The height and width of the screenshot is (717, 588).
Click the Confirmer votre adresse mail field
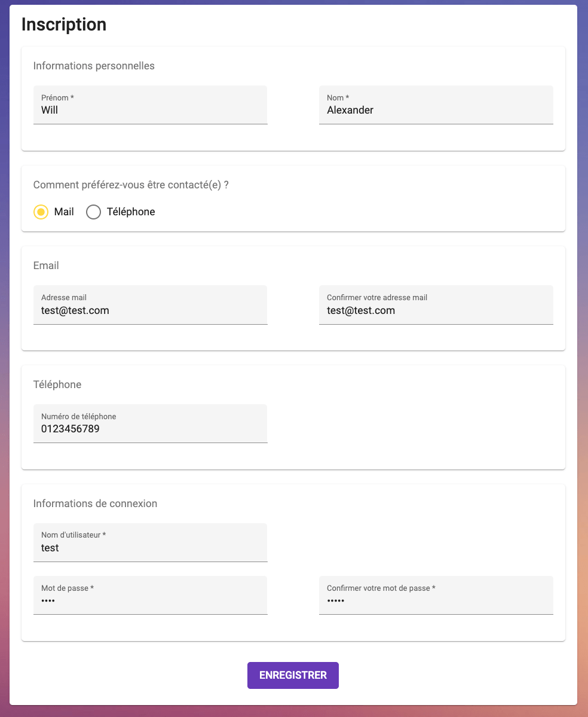pyautogui.click(x=436, y=305)
